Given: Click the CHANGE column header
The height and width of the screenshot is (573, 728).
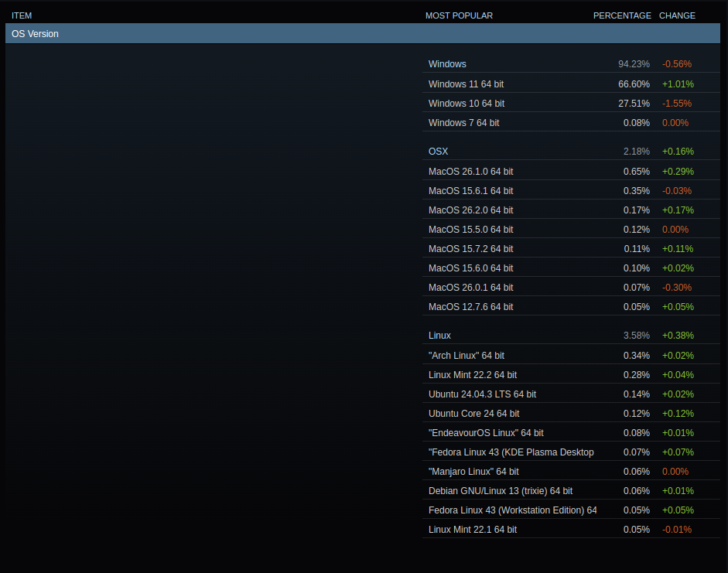Looking at the screenshot, I should pyautogui.click(x=677, y=15).
